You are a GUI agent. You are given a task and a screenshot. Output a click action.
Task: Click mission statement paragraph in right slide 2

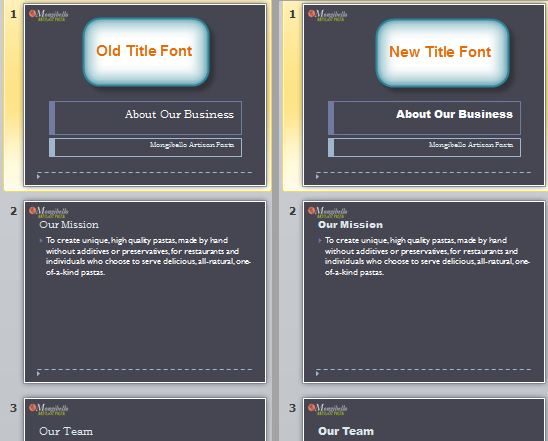[427, 256]
